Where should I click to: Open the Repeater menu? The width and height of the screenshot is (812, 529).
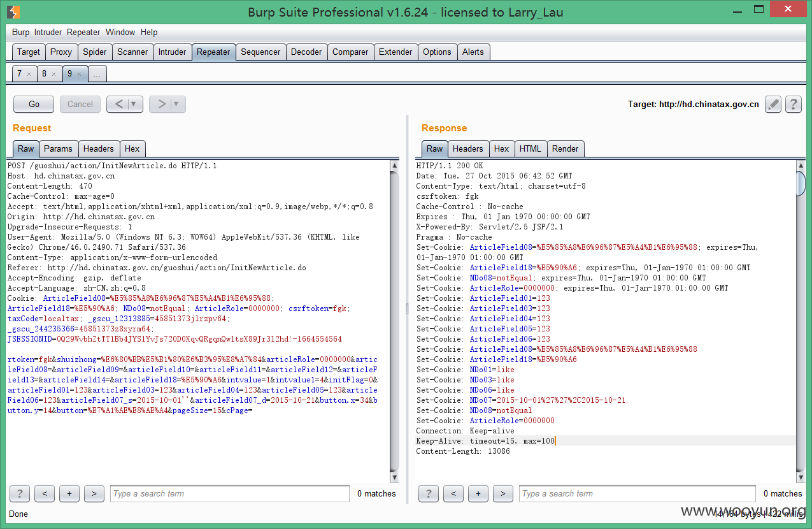pyautogui.click(x=83, y=32)
